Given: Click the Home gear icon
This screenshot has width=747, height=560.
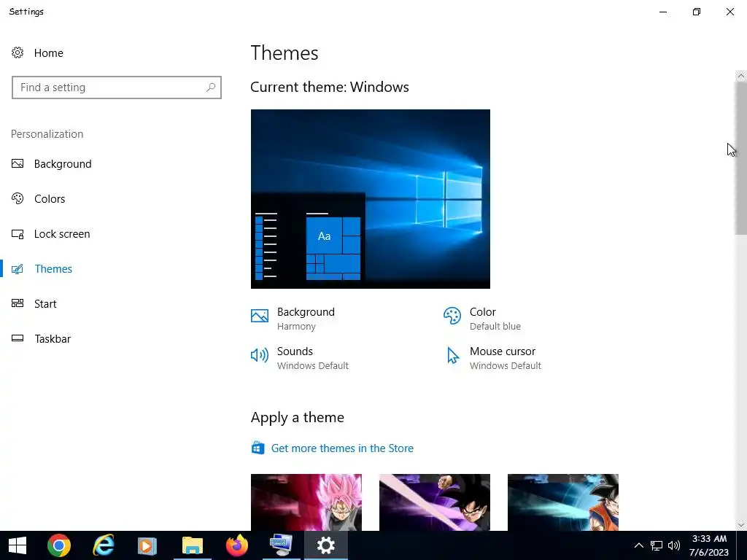Looking at the screenshot, I should 18,52.
